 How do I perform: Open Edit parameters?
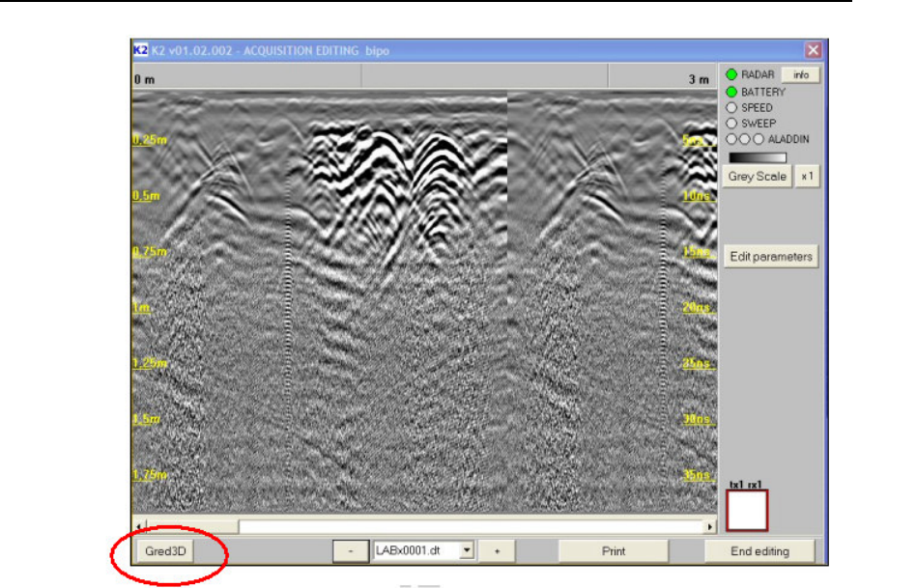[770, 257]
